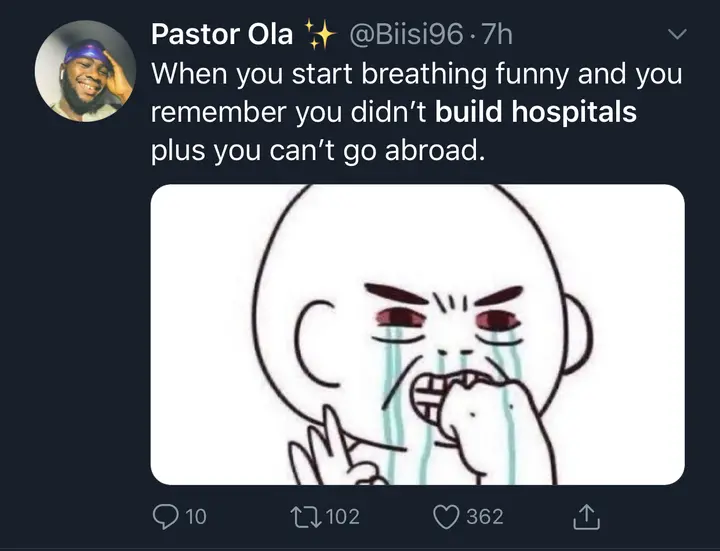Image resolution: width=720 pixels, height=551 pixels.
Task: Open the 7h timestamp link
Action: tap(496, 34)
